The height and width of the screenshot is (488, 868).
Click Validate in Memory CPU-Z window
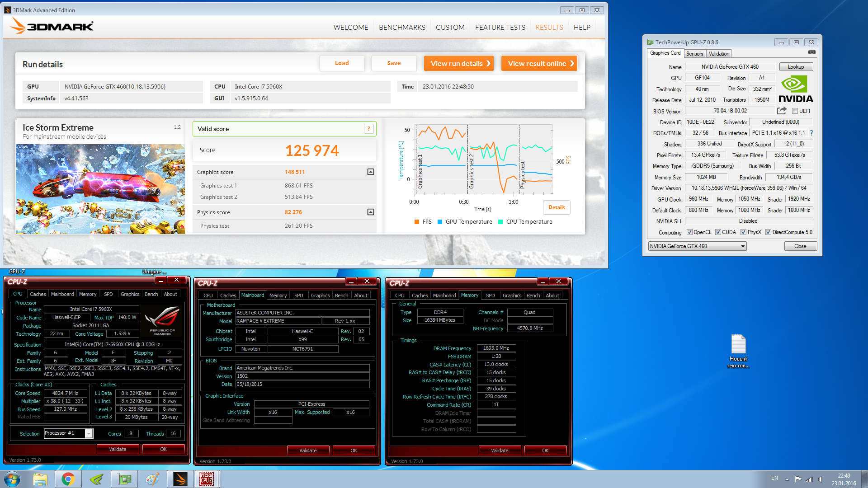(x=500, y=450)
